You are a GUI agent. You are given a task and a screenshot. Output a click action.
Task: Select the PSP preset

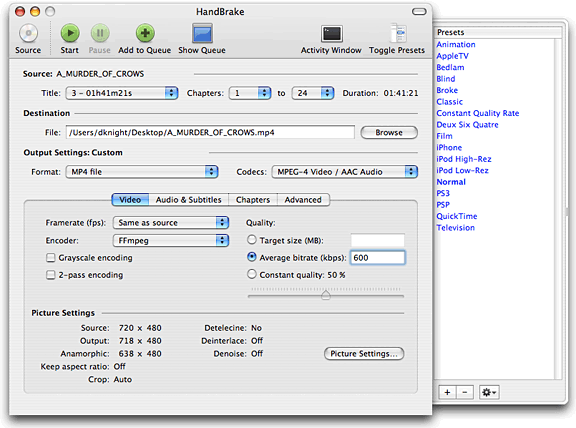(x=443, y=205)
